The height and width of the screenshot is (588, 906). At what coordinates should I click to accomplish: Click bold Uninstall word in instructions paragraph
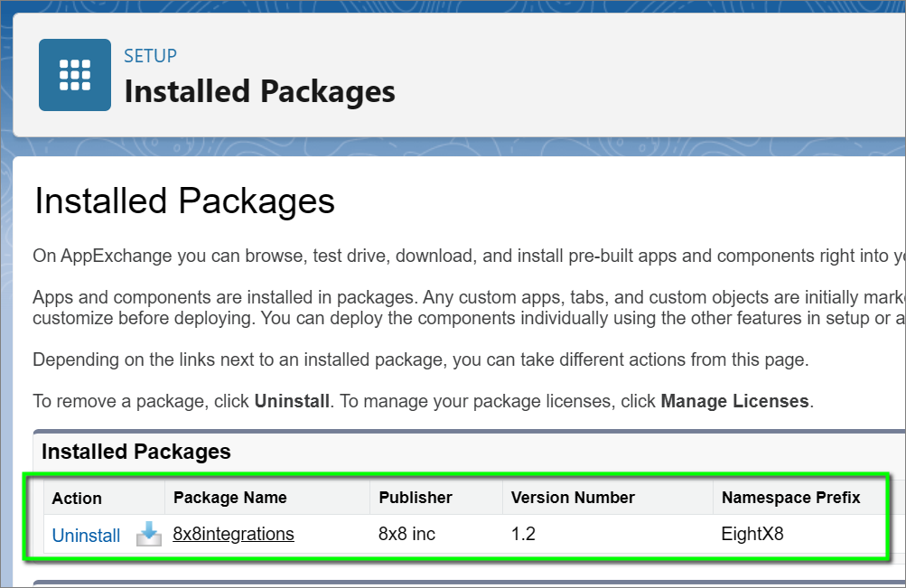click(291, 401)
